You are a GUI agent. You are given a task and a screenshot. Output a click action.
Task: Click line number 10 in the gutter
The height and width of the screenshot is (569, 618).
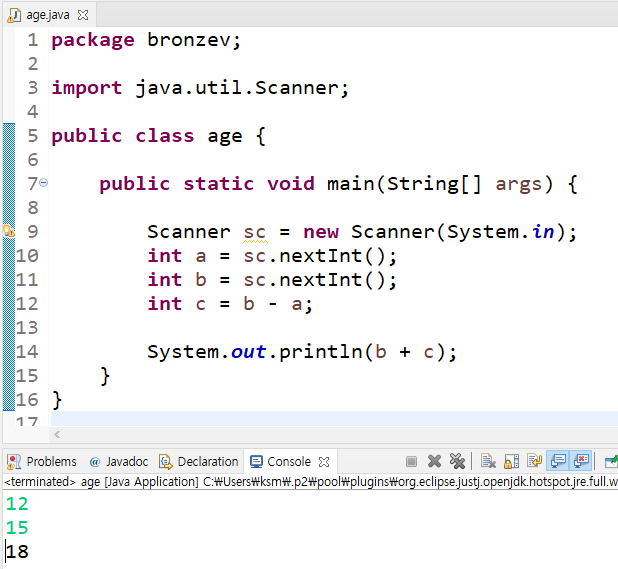tap(27, 256)
